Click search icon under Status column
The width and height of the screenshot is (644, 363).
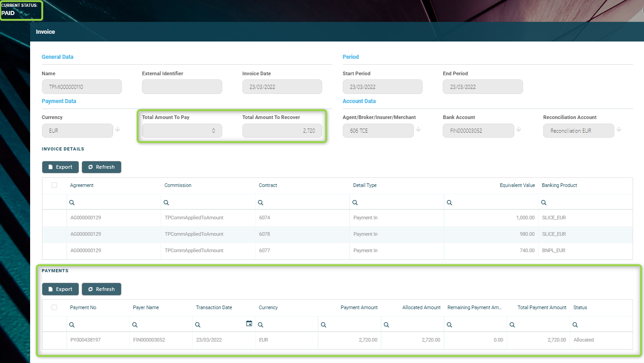[575, 325]
